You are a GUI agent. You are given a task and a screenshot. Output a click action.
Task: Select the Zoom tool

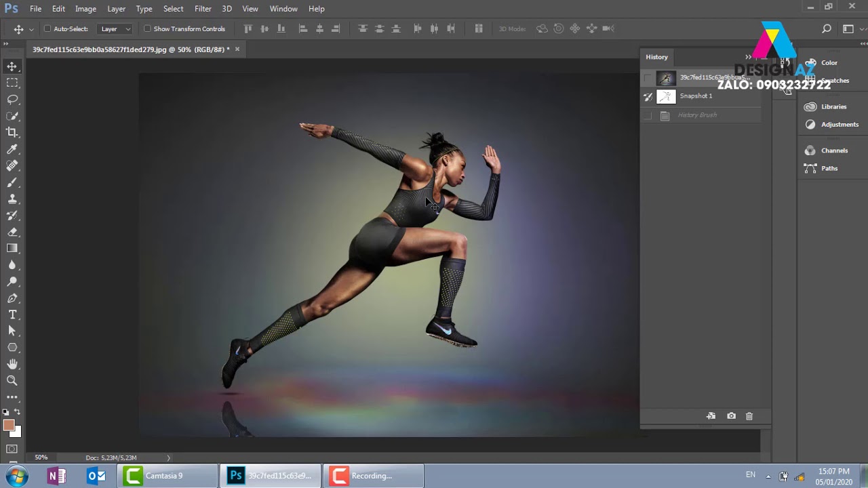pos(12,381)
